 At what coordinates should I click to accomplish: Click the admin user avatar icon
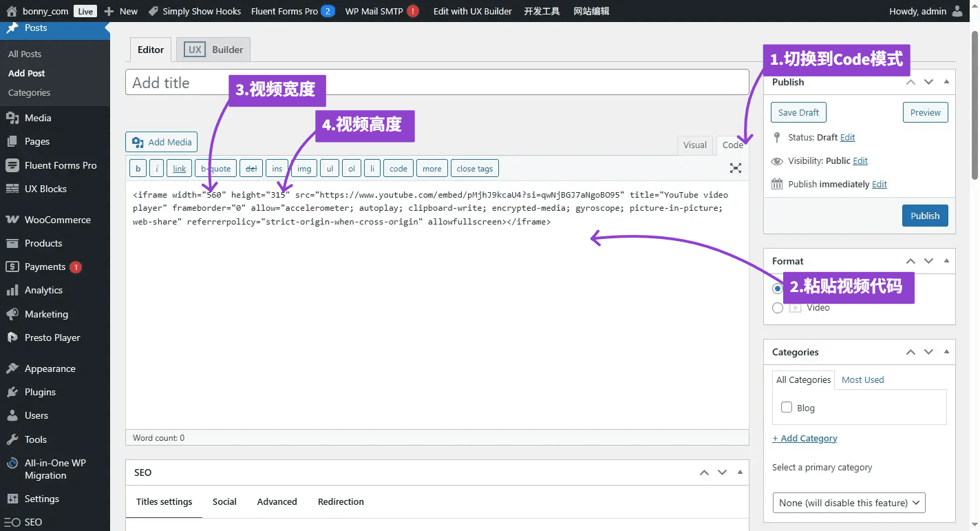pyautogui.click(x=957, y=11)
